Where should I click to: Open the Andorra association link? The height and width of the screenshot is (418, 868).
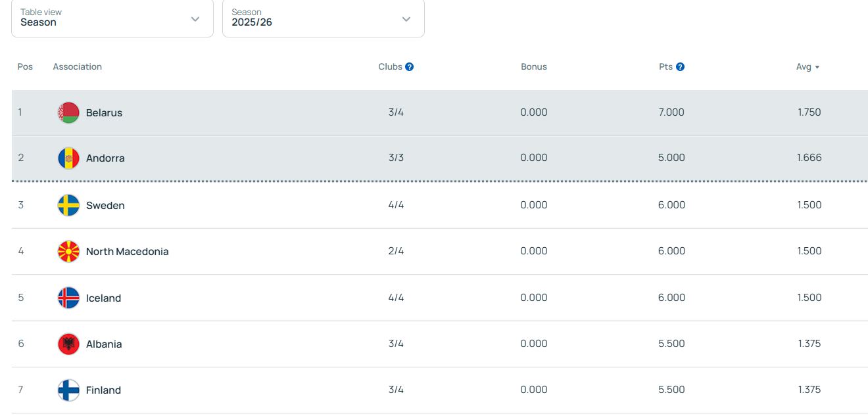(105, 158)
